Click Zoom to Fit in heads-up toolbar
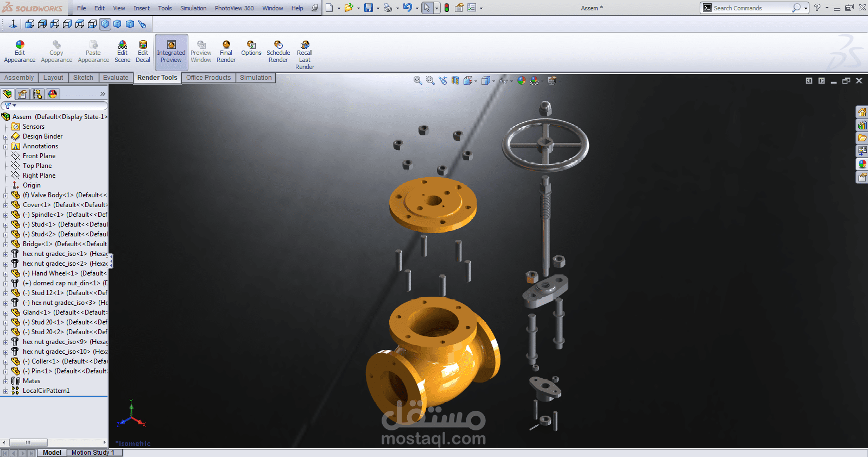 (x=417, y=80)
